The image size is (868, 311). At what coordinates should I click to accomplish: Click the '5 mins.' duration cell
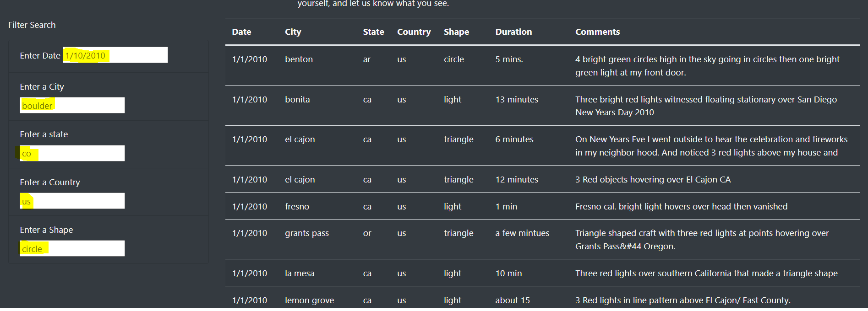click(509, 59)
